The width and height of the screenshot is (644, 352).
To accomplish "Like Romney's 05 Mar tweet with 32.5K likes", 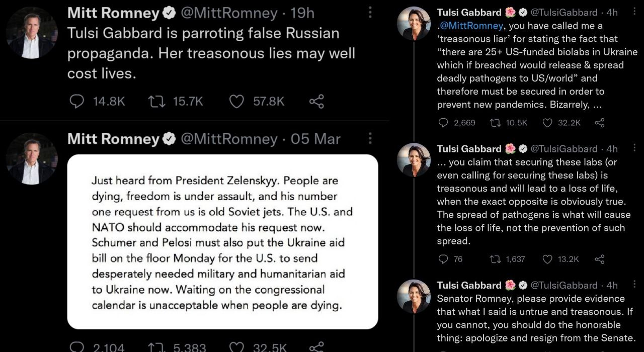I will tap(236, 347).
